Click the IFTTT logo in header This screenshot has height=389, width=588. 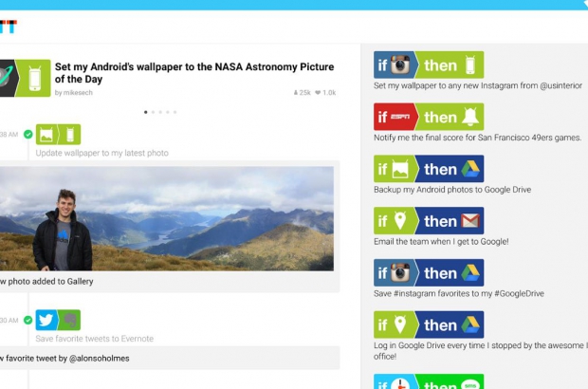tap(9, 27)
